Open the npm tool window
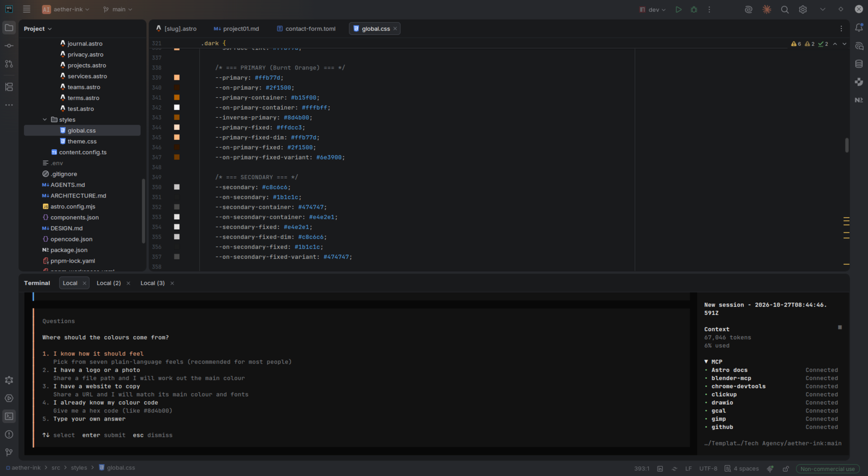The height and width of the screenshot is (476, 868). pyautogui.click(x=859, y=100)
